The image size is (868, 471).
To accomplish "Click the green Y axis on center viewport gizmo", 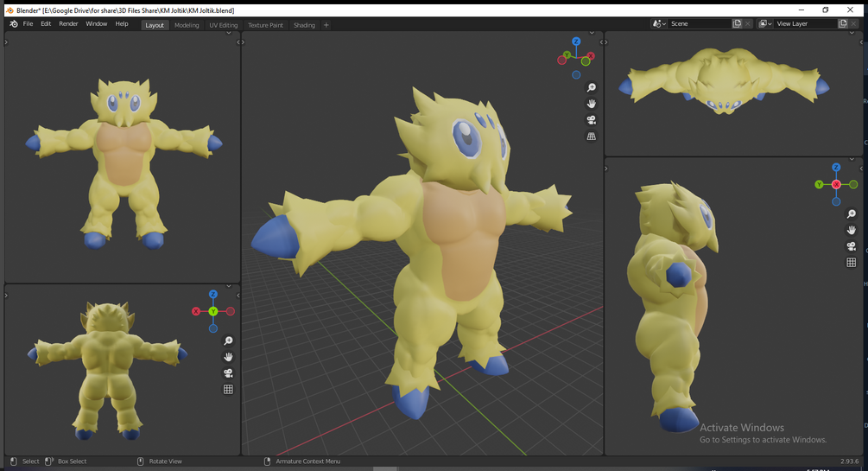I will coord(567,54).
